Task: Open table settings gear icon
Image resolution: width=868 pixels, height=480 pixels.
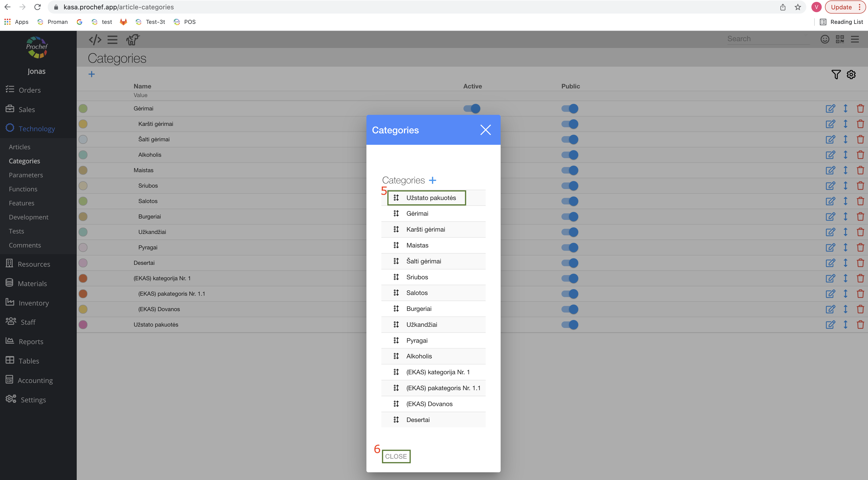Action: 851,74
